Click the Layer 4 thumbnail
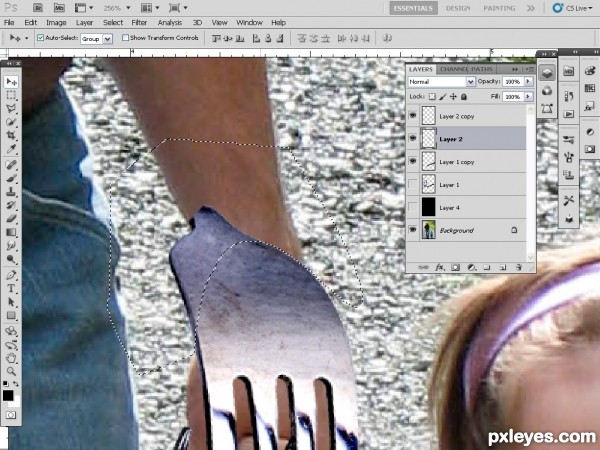The height and width of the screenshot is (450, 600). tap(429, 207)
